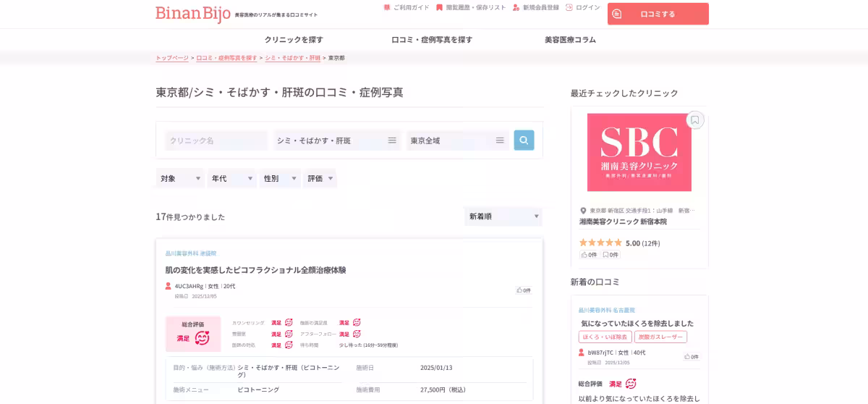Click reviewer avatar icon next to 4UC3AHRg
The width and height of the screenshot is (868, 404).
(x=169, y=286)
